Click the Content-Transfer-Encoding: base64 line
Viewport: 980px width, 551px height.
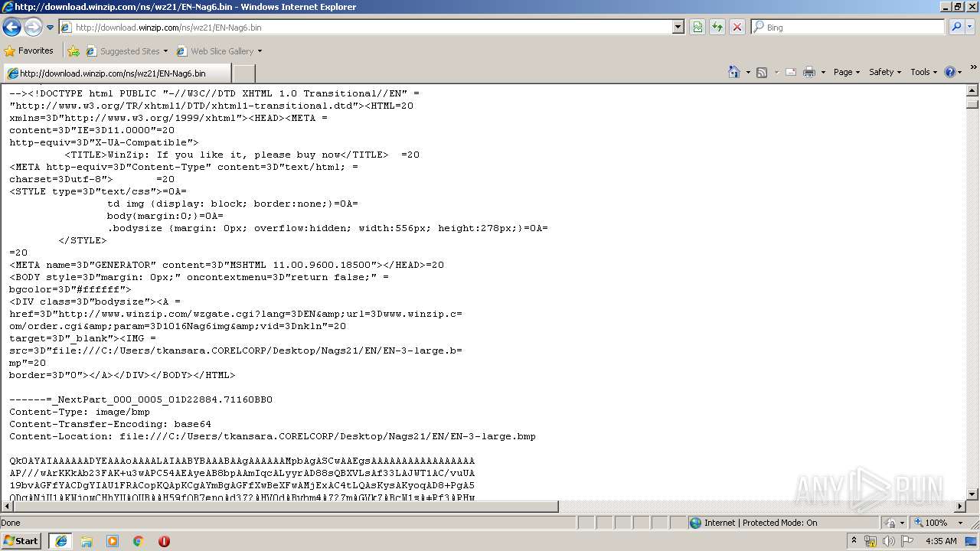(x=110, y=424)
